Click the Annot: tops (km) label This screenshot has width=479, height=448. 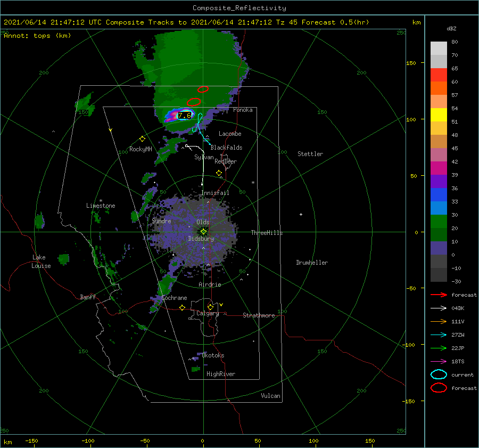[x=37, y=36]
